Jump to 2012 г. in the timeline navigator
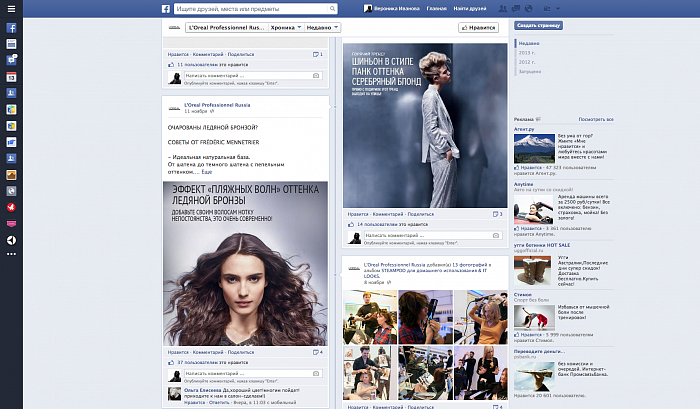The height and width of the screenshot is (409, 700). pos(527,62)
